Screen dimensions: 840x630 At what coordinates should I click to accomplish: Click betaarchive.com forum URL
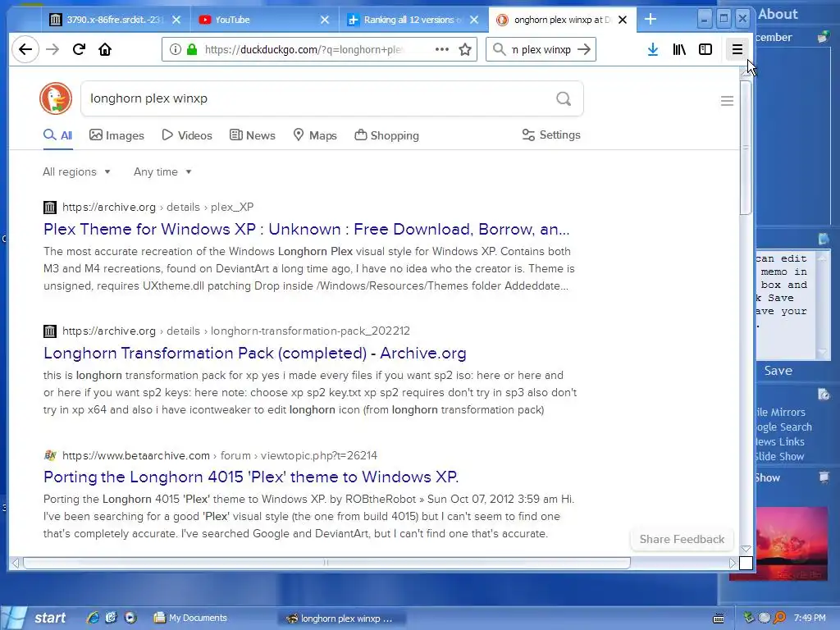(x=220, y=455)
